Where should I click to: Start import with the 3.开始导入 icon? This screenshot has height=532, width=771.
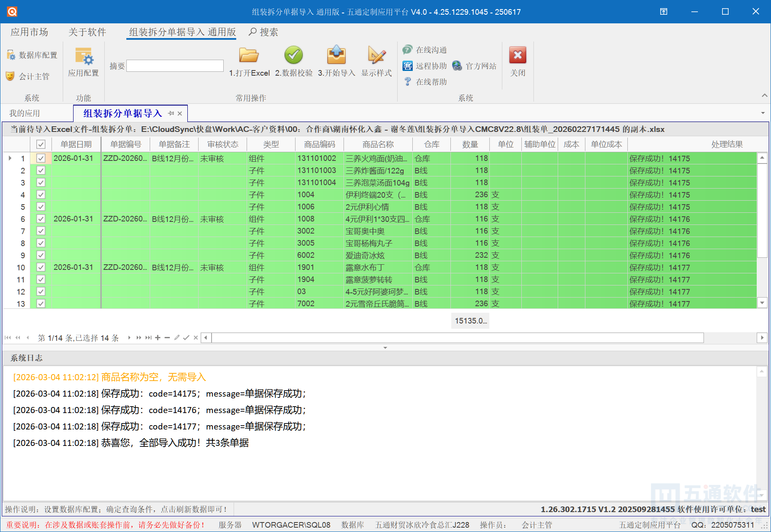336,56
